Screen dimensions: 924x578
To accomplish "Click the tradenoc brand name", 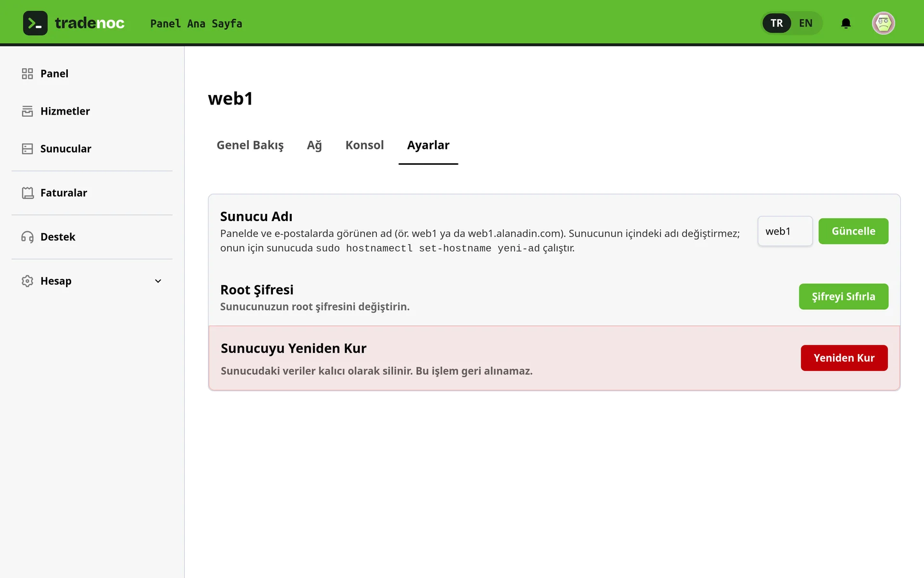I will pyautogui.click(x=90, y=23).
